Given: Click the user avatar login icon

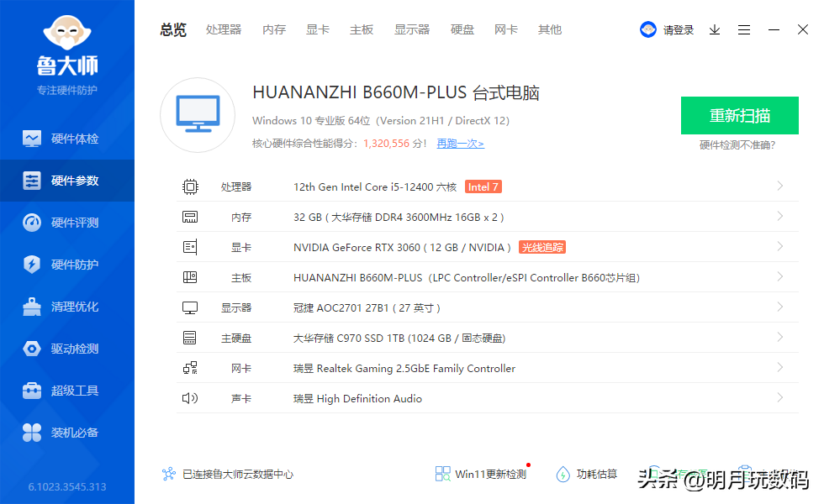Looking at the screenshot, I should point(648,29).
